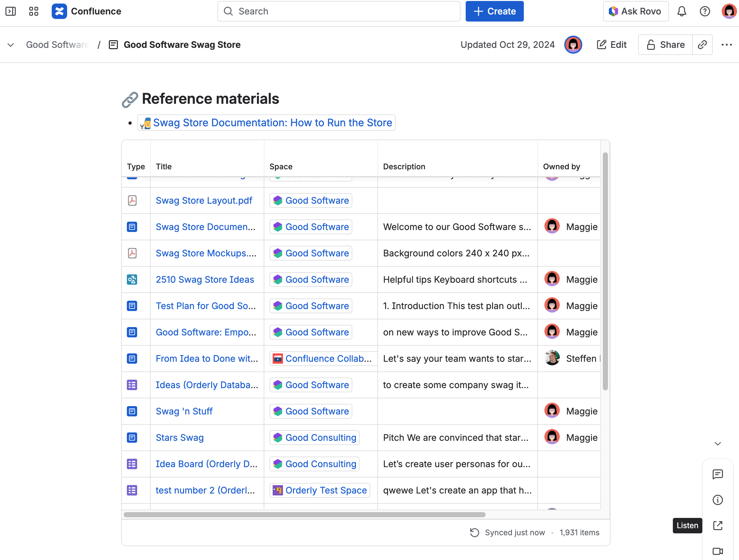Click the video recorder icon at the bottom right
This screenshot has height=560, width=739.
(x=717, y=551)
